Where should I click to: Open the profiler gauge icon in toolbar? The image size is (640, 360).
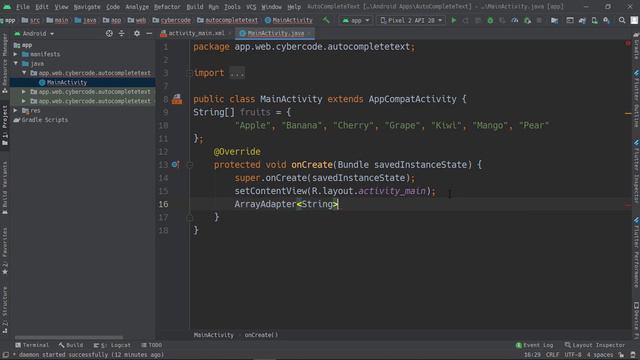(515, 20)
